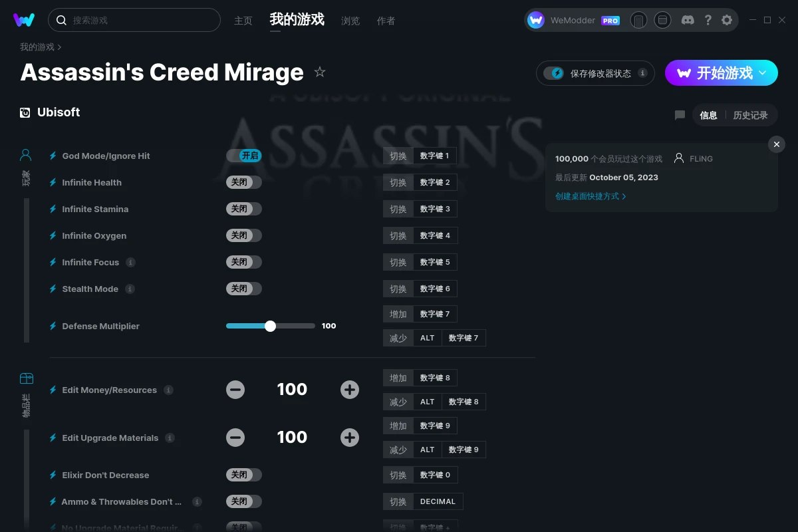The image size is (798, 532).
Task: Open the 主页 tab
Action: (243, 21)
